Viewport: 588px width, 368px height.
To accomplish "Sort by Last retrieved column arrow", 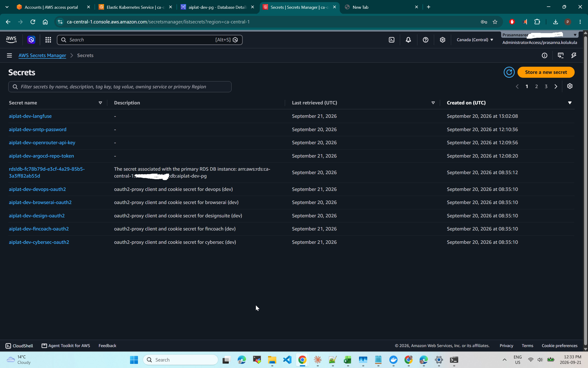I will (x=433, y=103).
